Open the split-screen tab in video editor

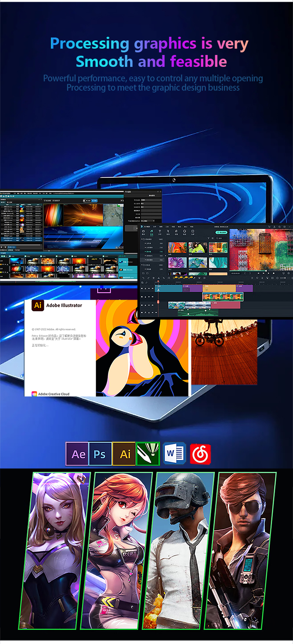[x=193, y=232]
